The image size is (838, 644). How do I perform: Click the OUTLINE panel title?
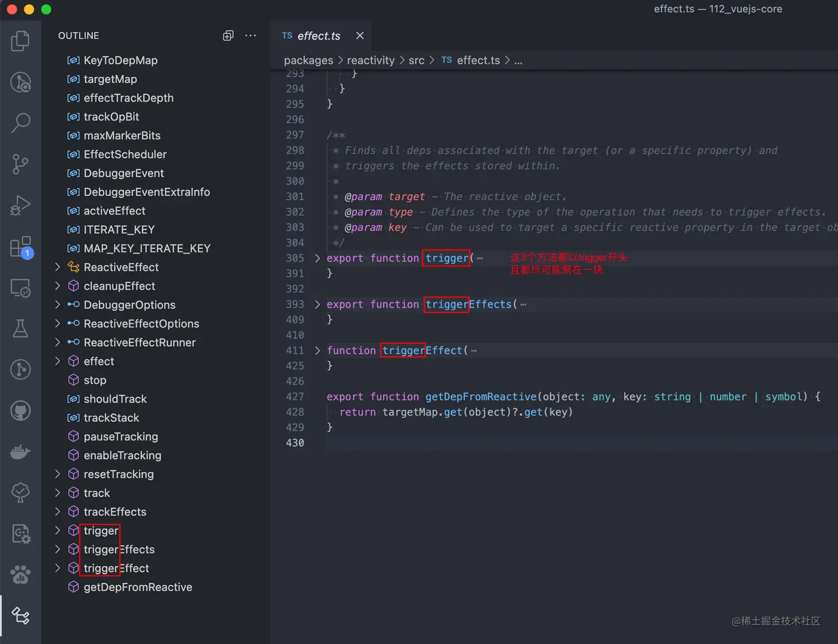pyautogui.click(x=79, y=35)
